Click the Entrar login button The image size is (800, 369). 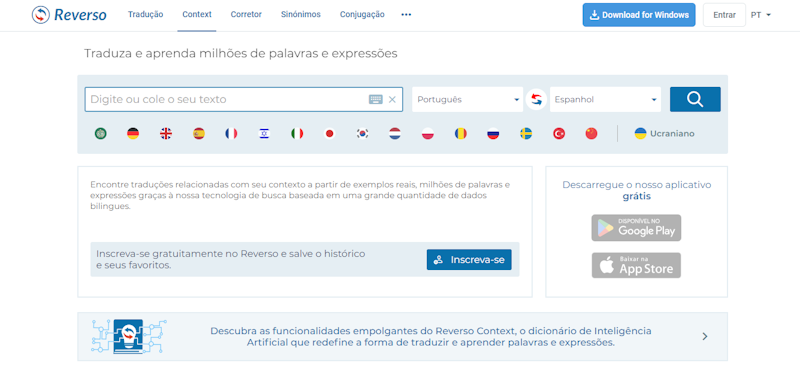(x=724, y=15)
